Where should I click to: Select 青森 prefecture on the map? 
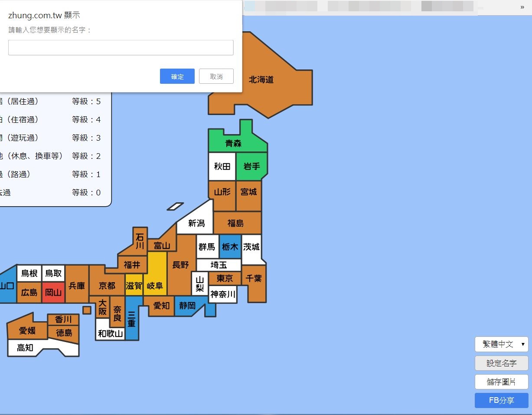pyautogui.click(x=233, y=143)
